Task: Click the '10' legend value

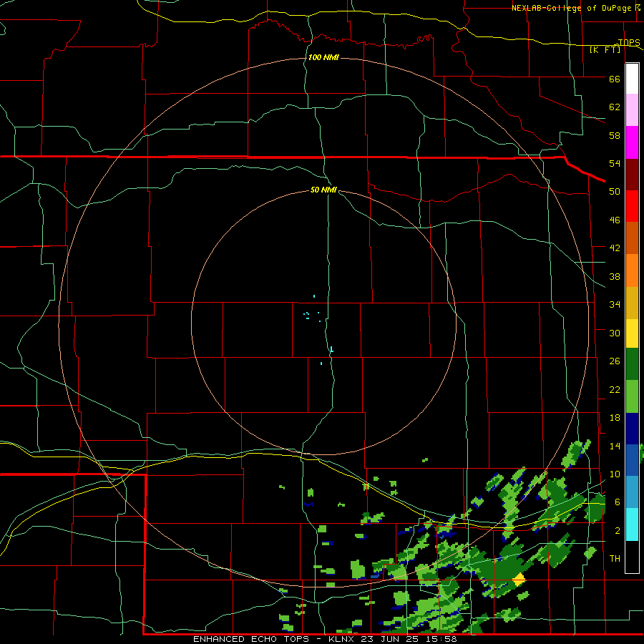Action: coord(615,474)
